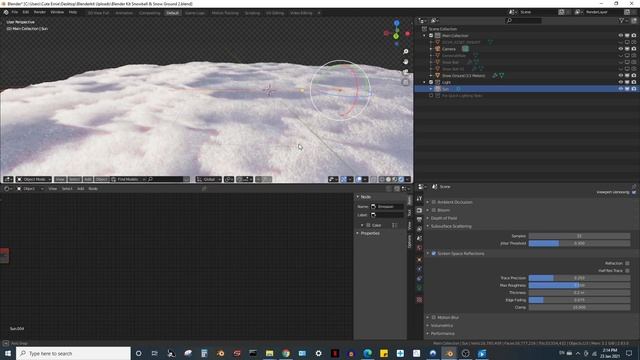
Task: Click the viewport pan hand icon
Action: 405,62
